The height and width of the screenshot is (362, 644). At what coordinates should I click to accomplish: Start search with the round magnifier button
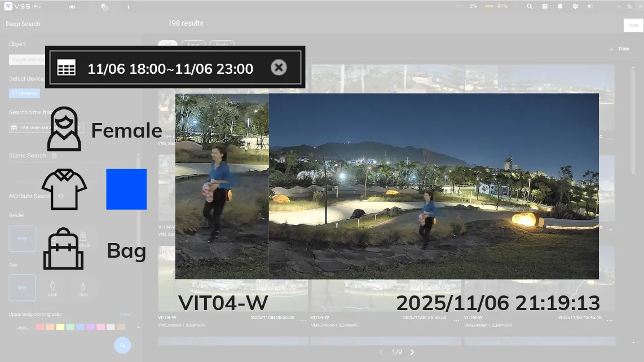(122, 345)
